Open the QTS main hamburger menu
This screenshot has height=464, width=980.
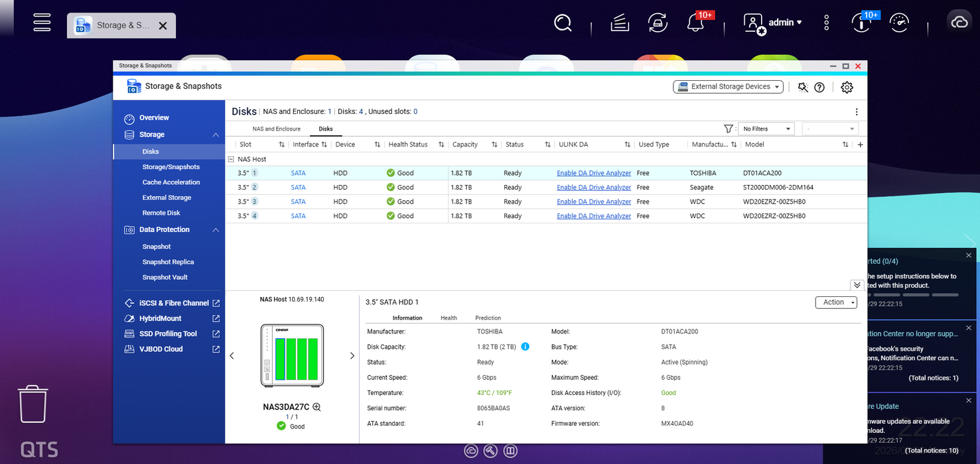42,23
